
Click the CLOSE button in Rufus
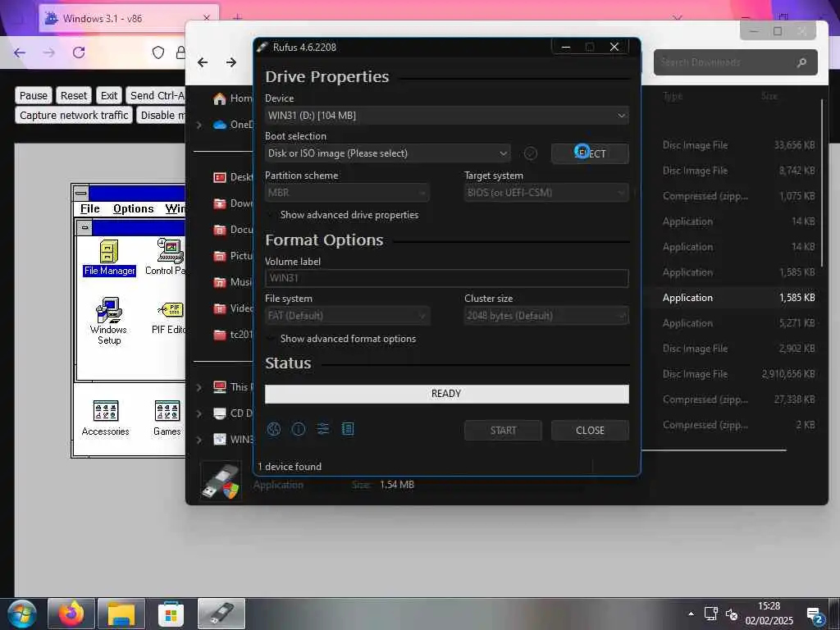tap(590, 431)
